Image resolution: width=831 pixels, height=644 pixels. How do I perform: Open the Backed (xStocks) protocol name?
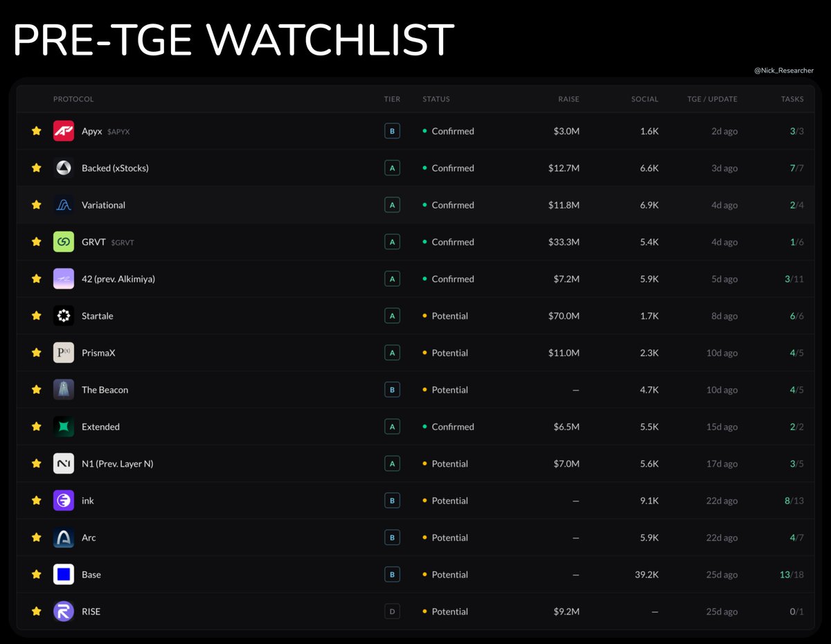tap(115, 168)
